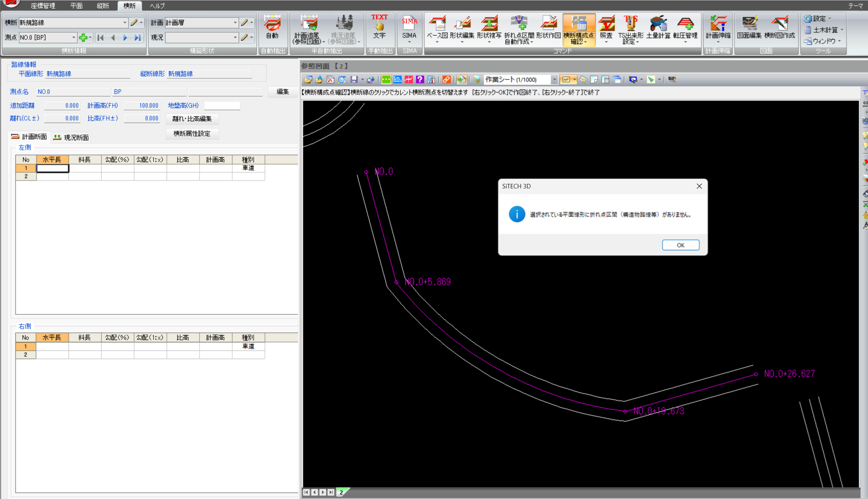Viewport: 868px width, 499px height.
Task: Click the purple question mark toolbar icon
Action: (420, 80)
